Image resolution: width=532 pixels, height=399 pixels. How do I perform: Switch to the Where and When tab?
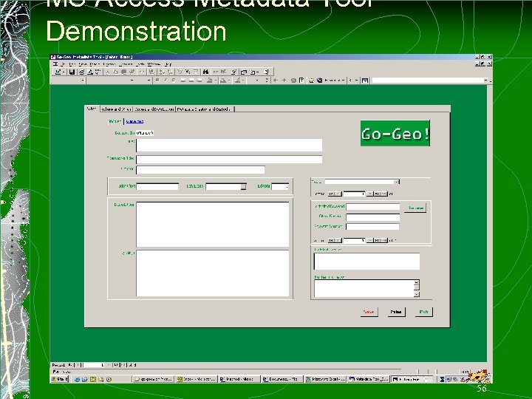(117, 109)
